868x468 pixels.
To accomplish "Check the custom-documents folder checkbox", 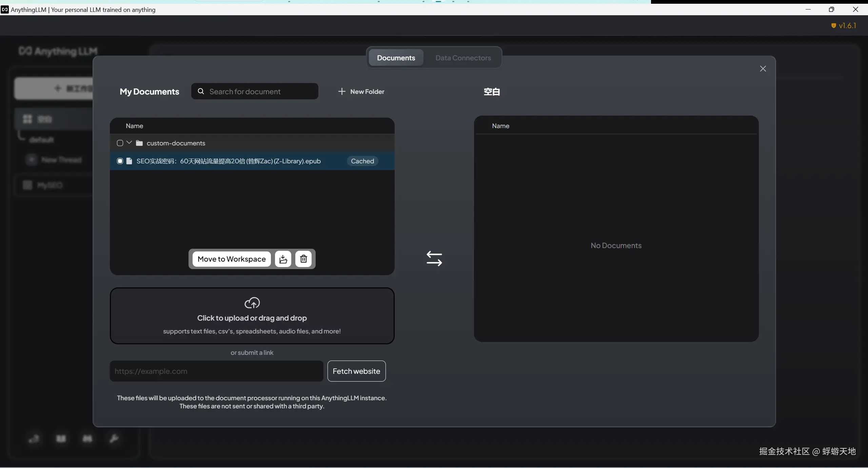I will tap(120, 143).
